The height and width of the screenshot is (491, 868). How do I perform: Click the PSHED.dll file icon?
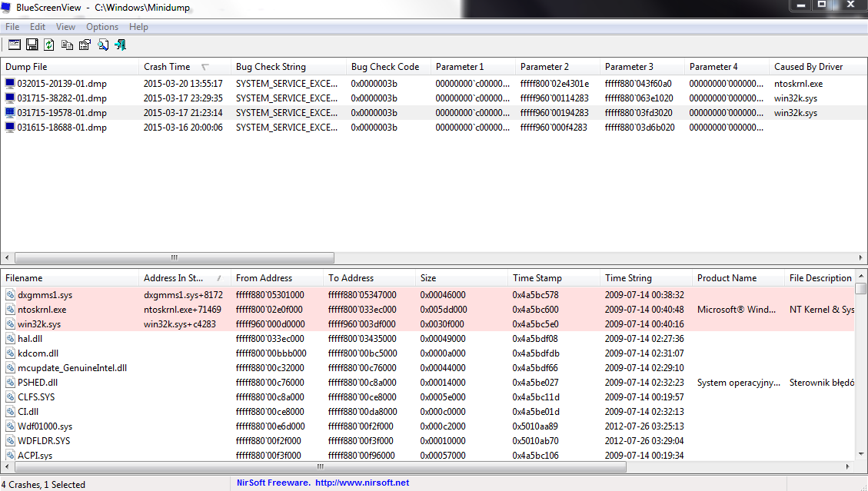pyautogui.click(x=10, y=383)
